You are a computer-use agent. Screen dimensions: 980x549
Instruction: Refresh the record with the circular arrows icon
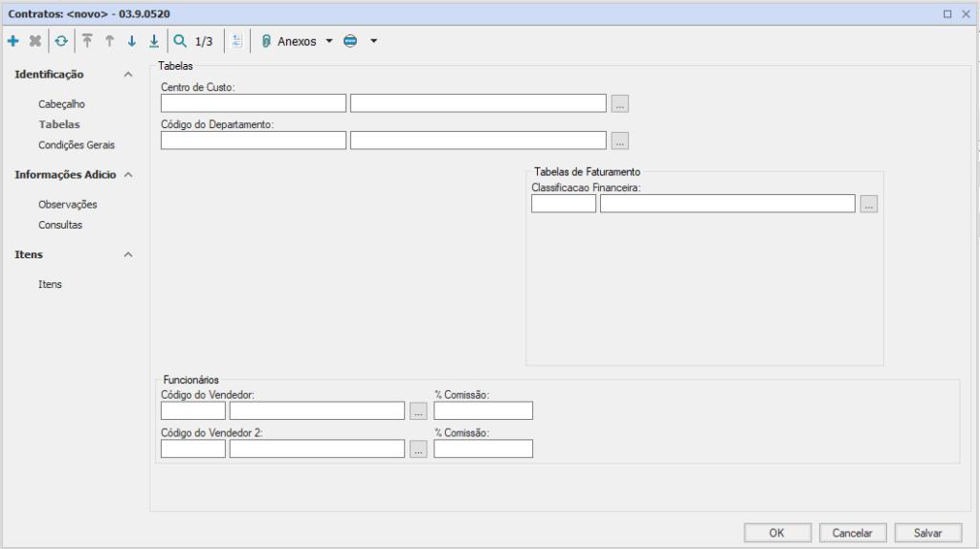(x=61, y=41)
